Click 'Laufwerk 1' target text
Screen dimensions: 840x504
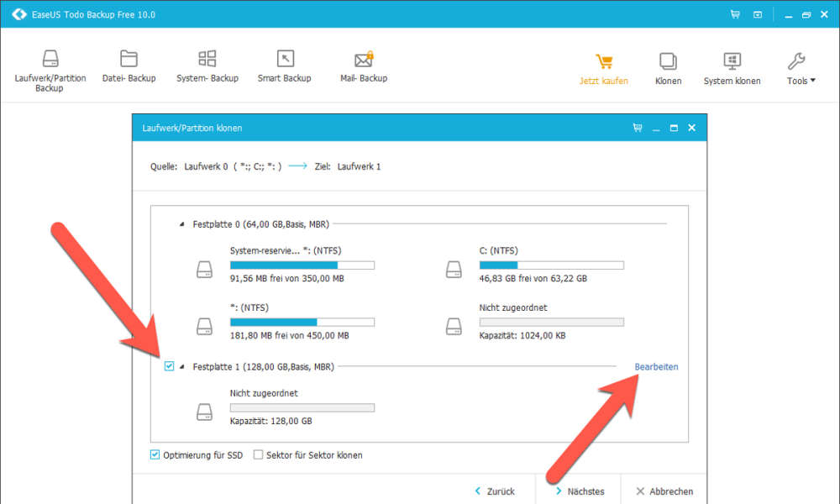tap(359, 166)
